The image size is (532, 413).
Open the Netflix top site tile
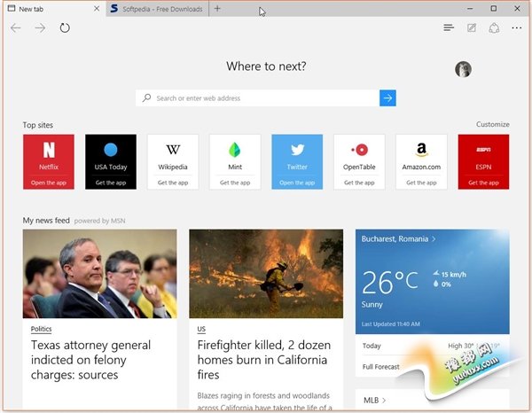point(49,156)
